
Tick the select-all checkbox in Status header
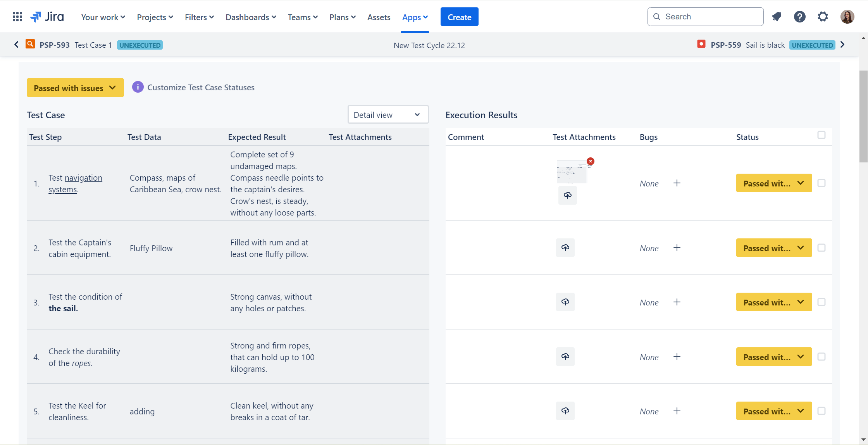821,135
